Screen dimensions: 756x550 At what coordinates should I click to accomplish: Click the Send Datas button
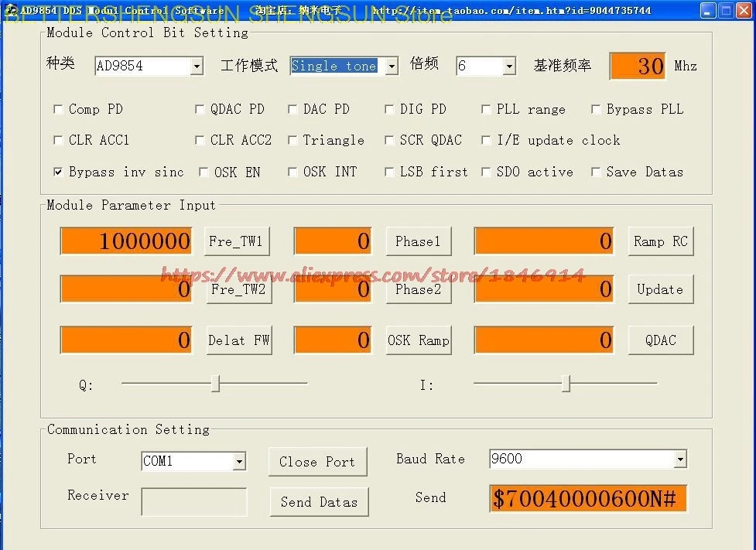[319, 502]
